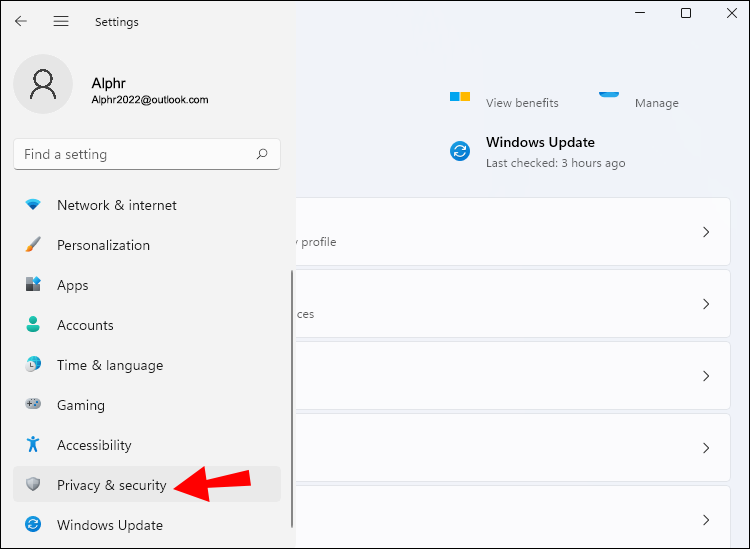Click the Time & language globe icon
This screenshot has height=549, width=750.
coord(33,365)
